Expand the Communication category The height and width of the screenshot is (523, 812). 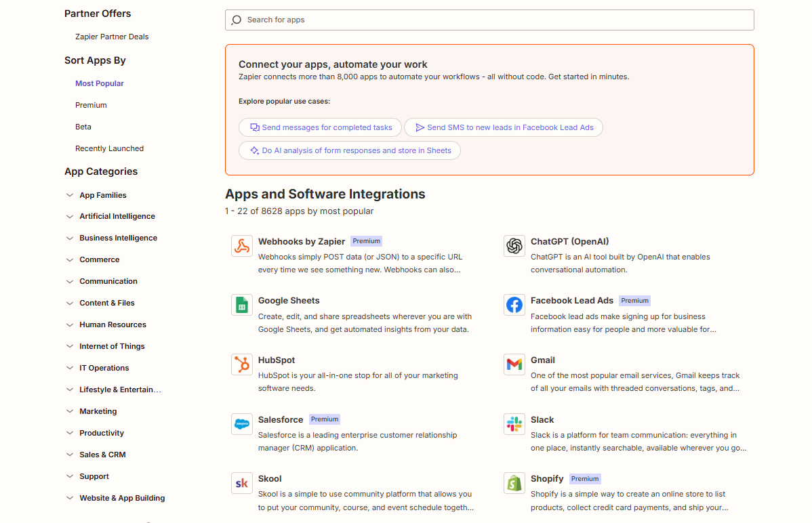[x=70, y=282]
